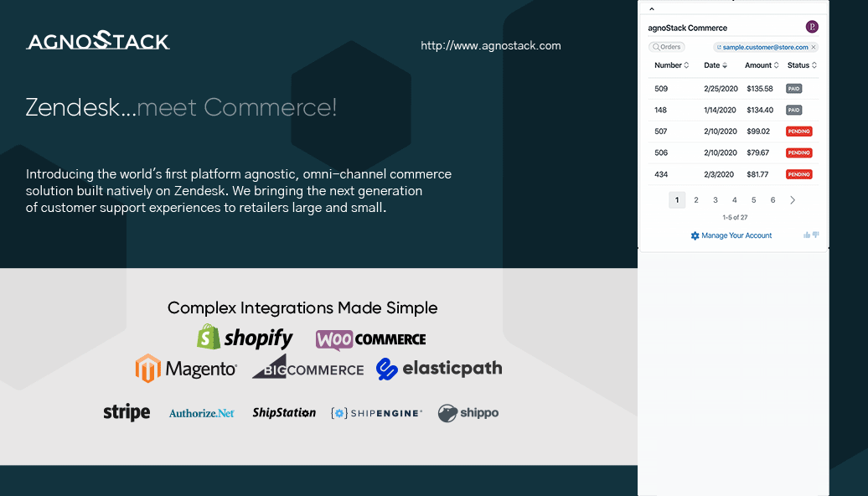This screenshot has height=496, width=868.
Task: Click the 1-5 of 27 results count
Action: pyautogui.click(x=735, y=218)
